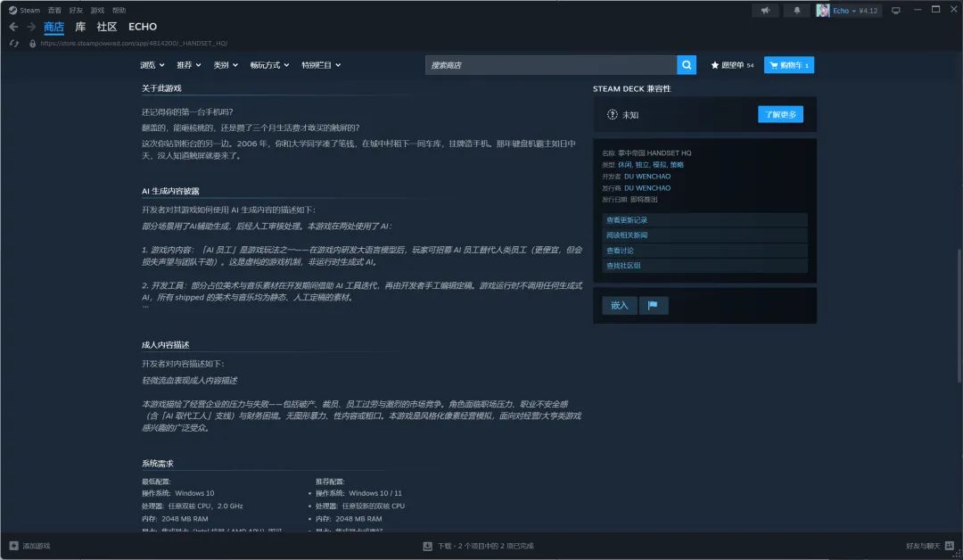This screenshot has width=963, height=560.
Task: Open the ECHO profile tab
Action: coord(143,27)
